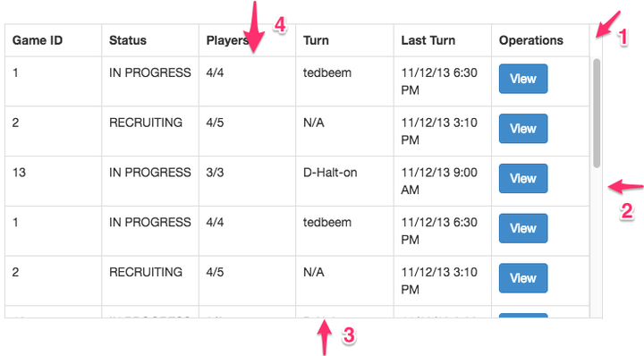Click View in second tedbeem row
Image resolution: width=644 pixels, height=356 pixels.
point(523,228)
